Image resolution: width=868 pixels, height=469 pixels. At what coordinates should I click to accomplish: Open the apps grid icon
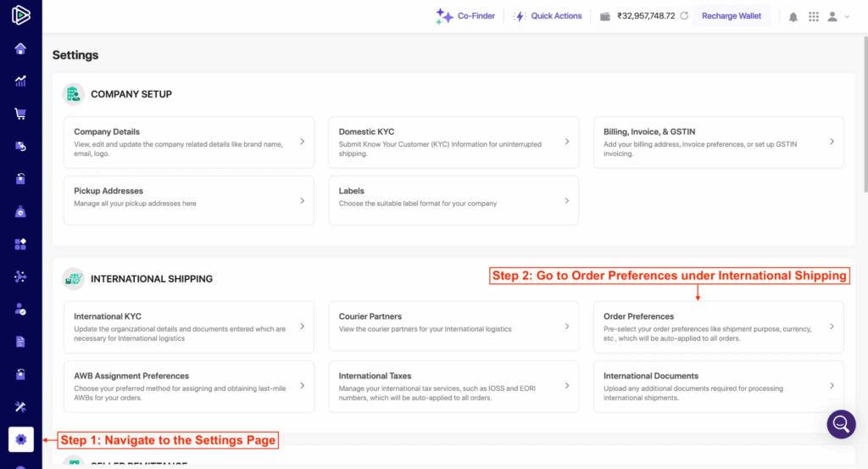click(x=814, y=16)
